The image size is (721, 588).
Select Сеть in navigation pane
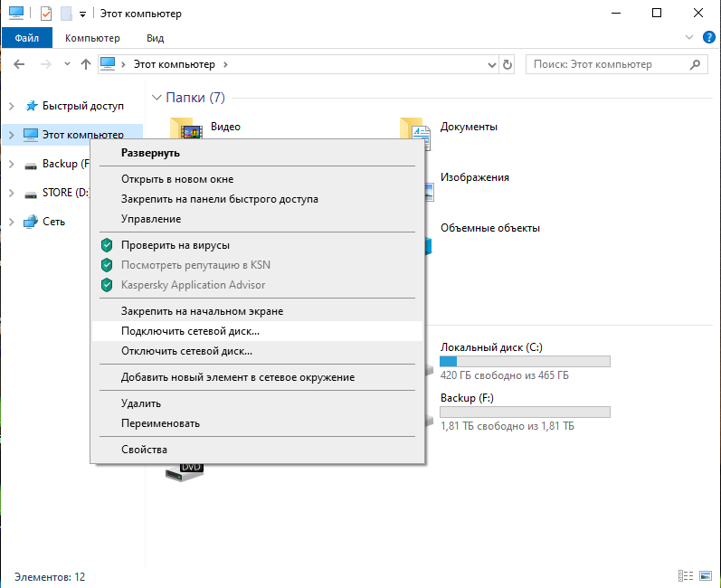coord(53,222)
